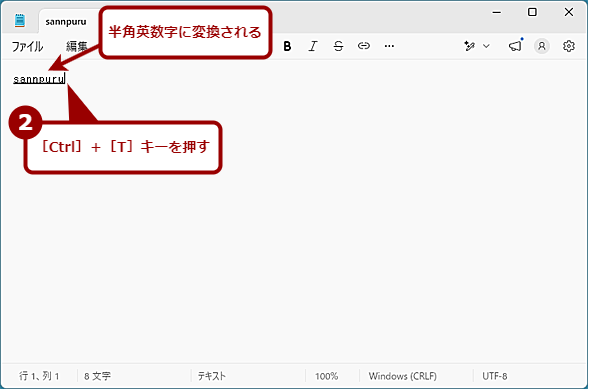Viewport: 589px width, 390px height.
Task: Select the sannpuru tab
Action: click(66, 22)
